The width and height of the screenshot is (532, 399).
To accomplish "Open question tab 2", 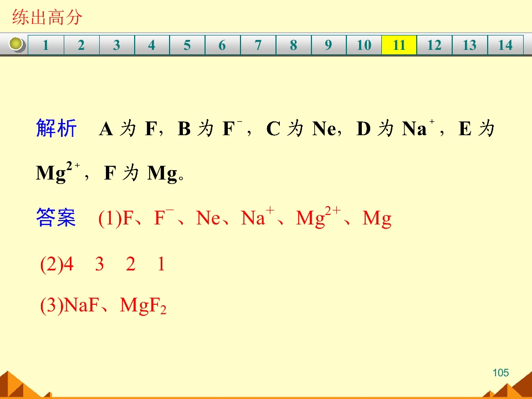I will 81,45.
